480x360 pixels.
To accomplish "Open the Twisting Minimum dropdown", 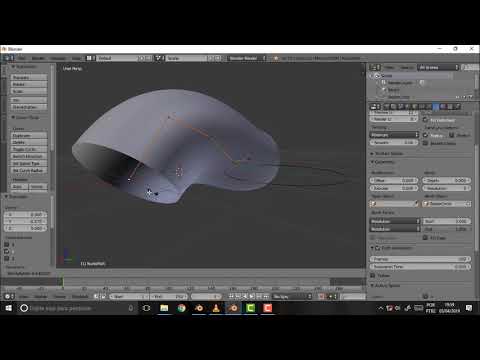I will (x=394, y=135).
